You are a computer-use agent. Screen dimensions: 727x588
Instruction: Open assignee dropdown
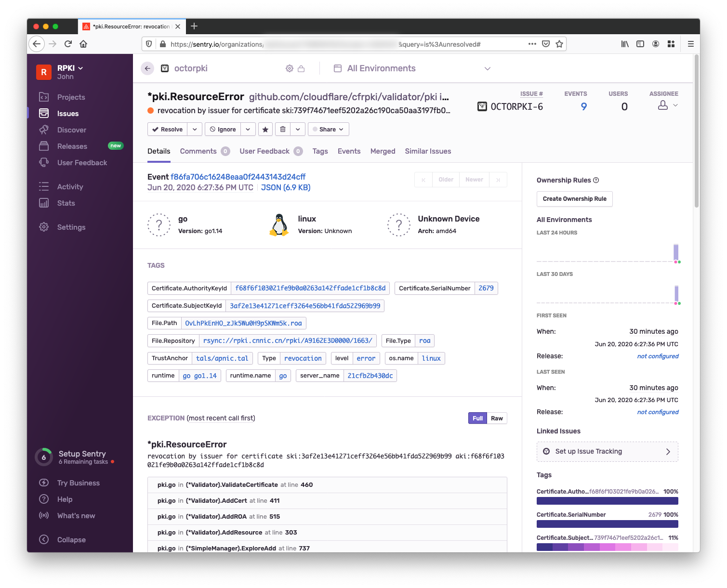click(x=668, y=105)
